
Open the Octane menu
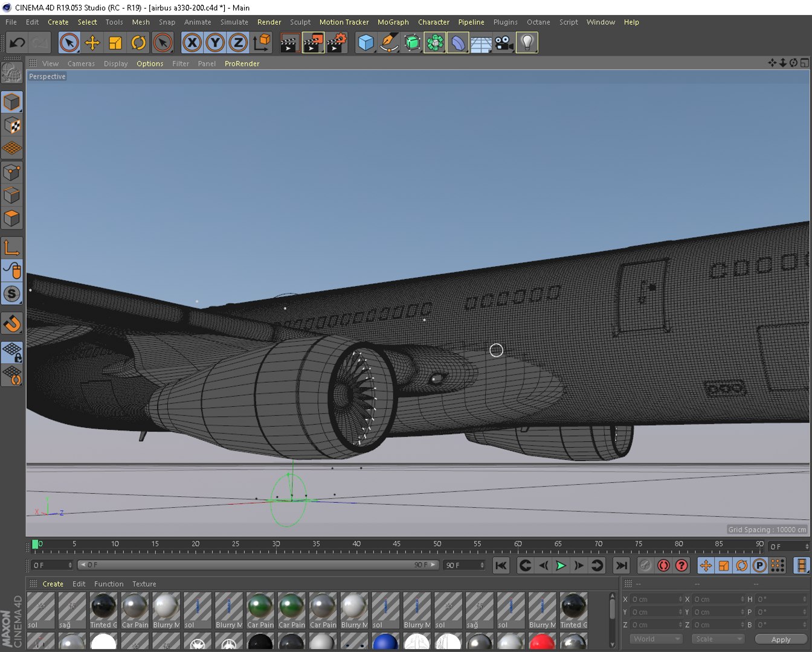(x=538, y=22)
